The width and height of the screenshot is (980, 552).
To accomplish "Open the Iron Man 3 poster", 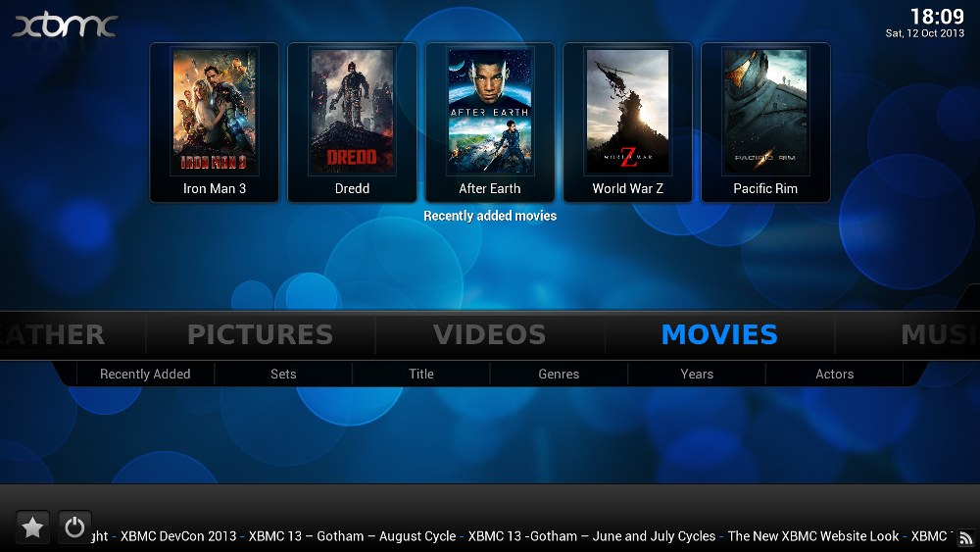I will 215,112.
